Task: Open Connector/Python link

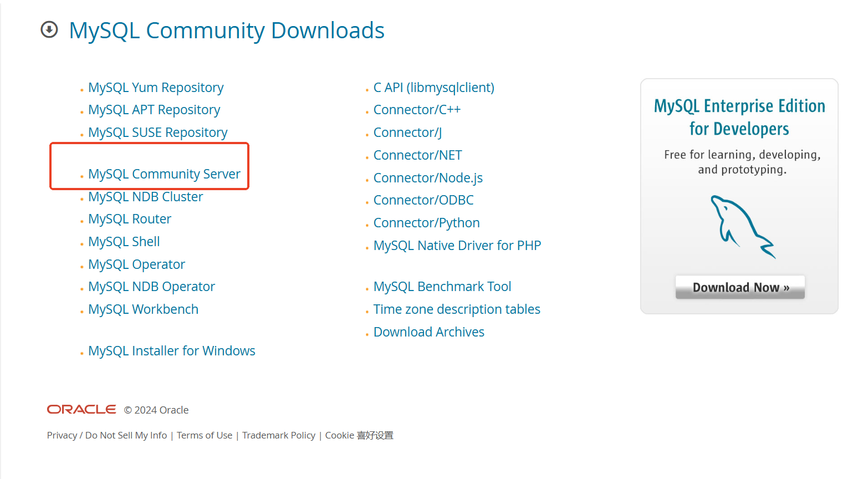Action: coord(427,223)
